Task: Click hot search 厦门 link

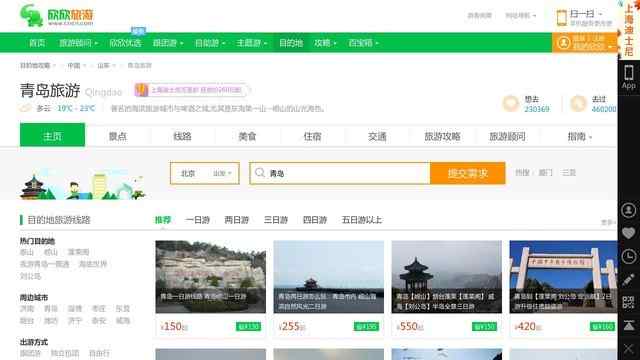Action: 545,173
